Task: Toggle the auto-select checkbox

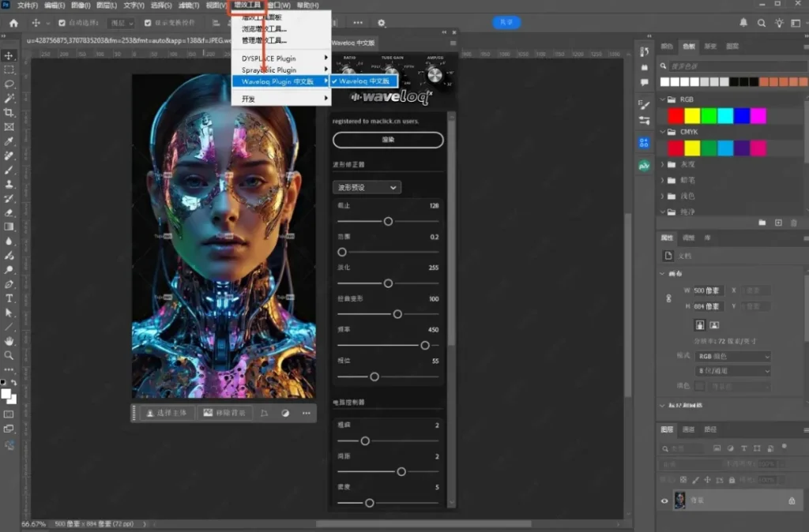Action: [x=62, y=23]
